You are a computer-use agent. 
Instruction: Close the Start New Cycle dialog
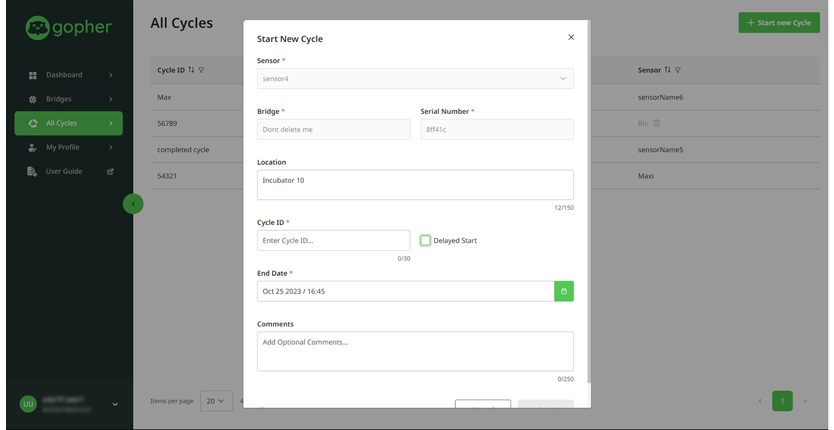point(571,38)
